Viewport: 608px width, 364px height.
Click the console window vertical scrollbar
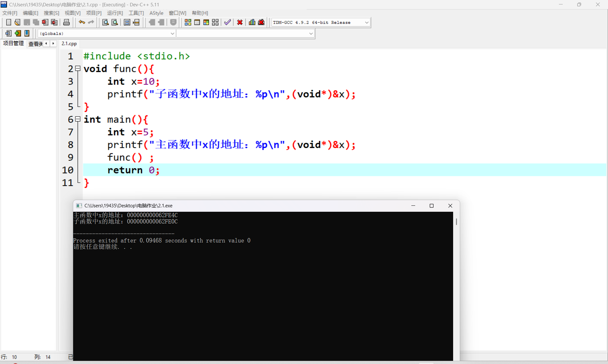pos(456,222)
